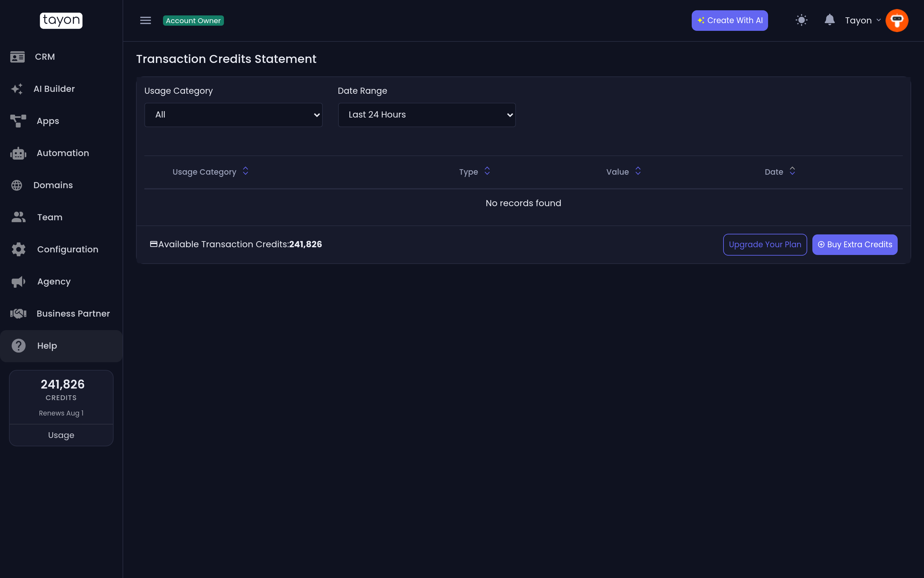The height and width of the screenshot is (578, 924).
Task: Open Business Partner menu item
Action: tap(61, 314)
